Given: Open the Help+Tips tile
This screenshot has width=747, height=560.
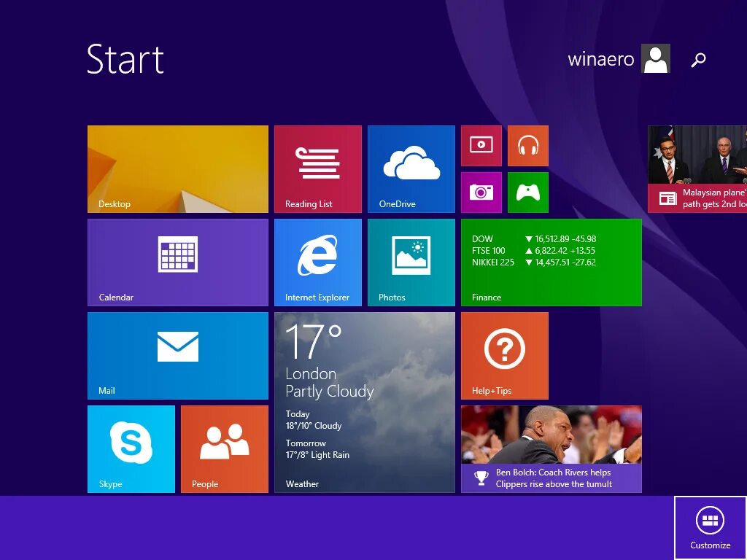Looking at the screenshot, I should click(505, 356).
